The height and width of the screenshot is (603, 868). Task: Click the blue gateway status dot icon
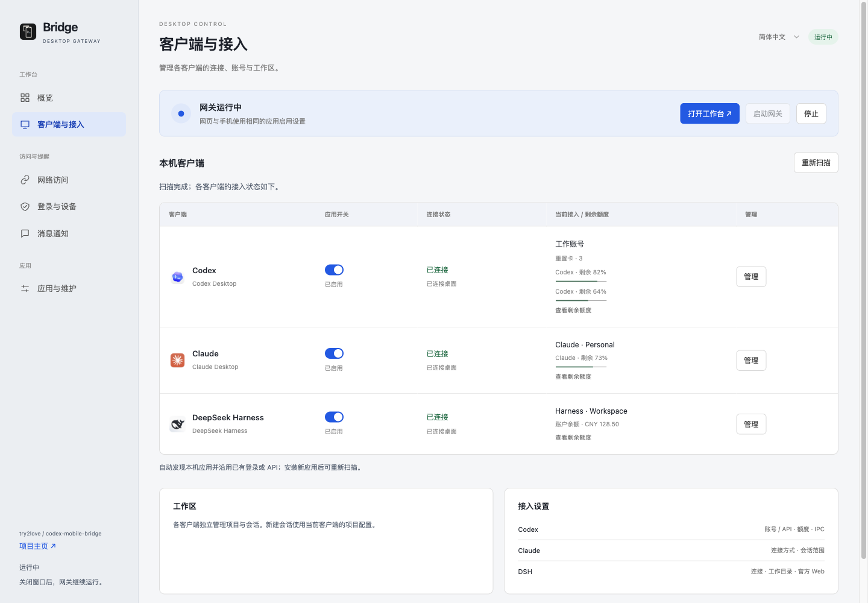pos(181,113)
